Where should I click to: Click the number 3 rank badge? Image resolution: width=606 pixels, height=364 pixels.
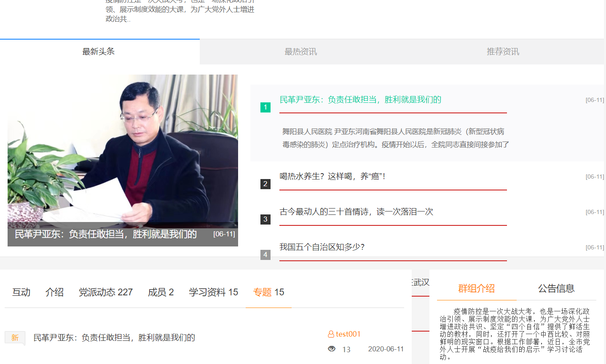pos(265,219)
